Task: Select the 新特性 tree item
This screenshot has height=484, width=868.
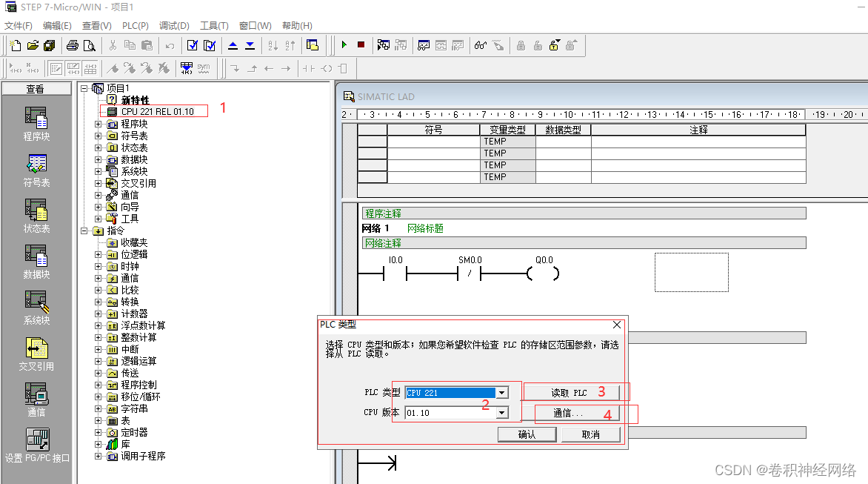Action: (135, 100)
